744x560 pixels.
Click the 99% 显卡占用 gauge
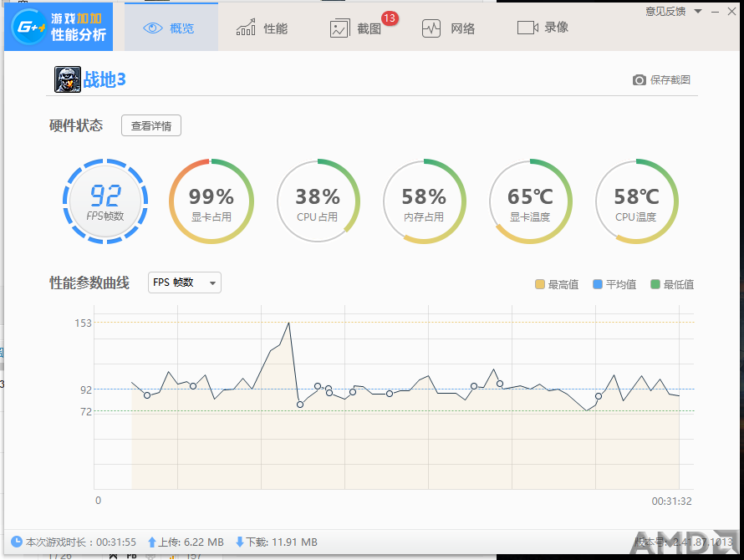[x=211, y=201]
